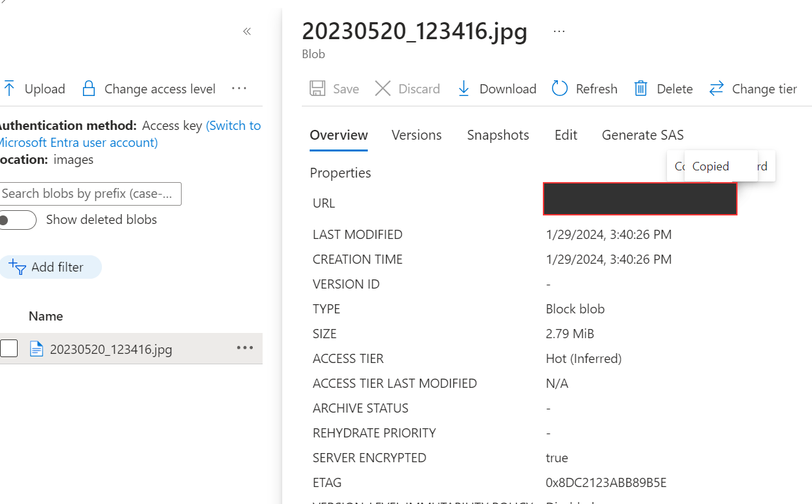
Task: Focus the Search blobs by prefix field
Action: click(91, 194)
